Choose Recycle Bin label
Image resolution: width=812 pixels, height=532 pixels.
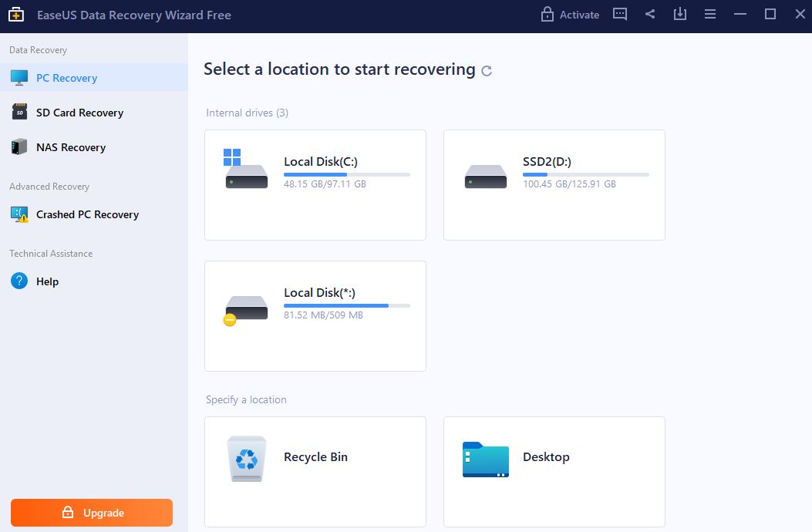coord(315,457)
